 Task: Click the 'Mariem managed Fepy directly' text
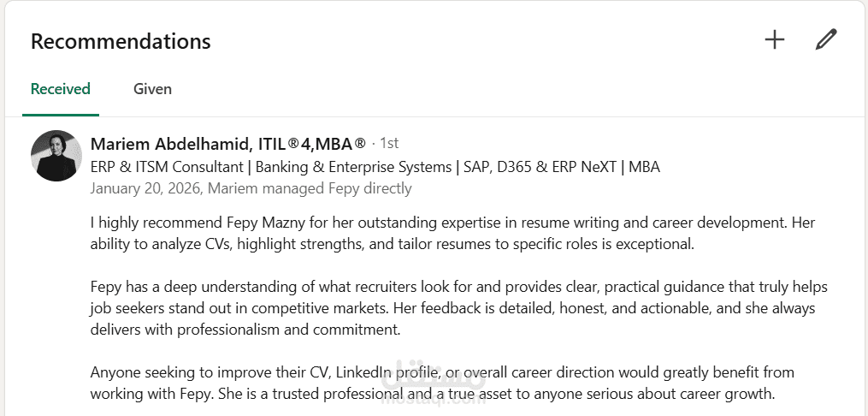coord(310,188)
